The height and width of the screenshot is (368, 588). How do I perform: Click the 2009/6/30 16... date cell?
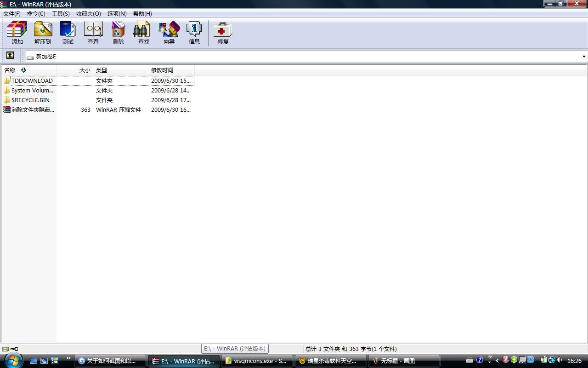171,109
